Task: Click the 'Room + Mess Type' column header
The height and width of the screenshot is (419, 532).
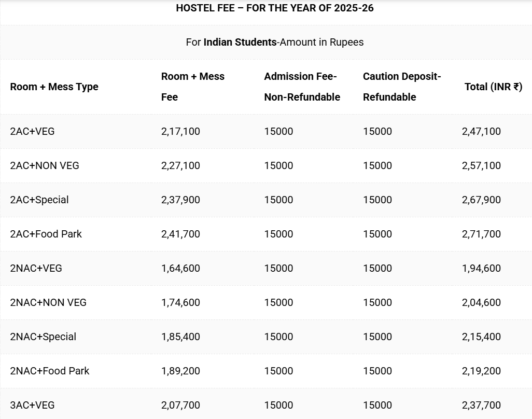Action: point(54,87)
